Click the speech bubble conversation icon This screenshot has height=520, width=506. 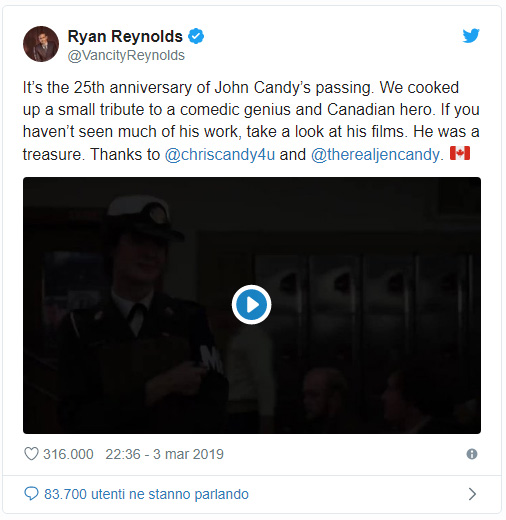pyautogui.click(x=31, y=494)
